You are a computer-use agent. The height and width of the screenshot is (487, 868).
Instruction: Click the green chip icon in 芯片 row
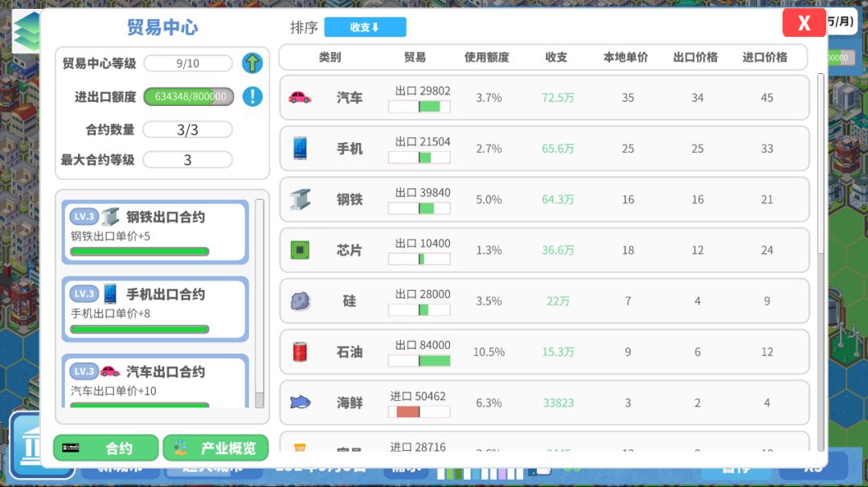[x=300, y=250]
